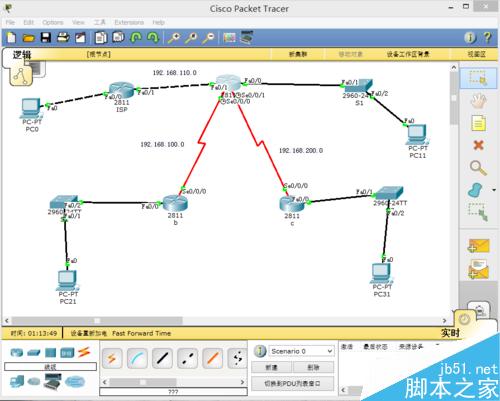Click the info icon in top toolbar
The height and width of the screenshot is (401, 500).
click(x=470, y=38)
